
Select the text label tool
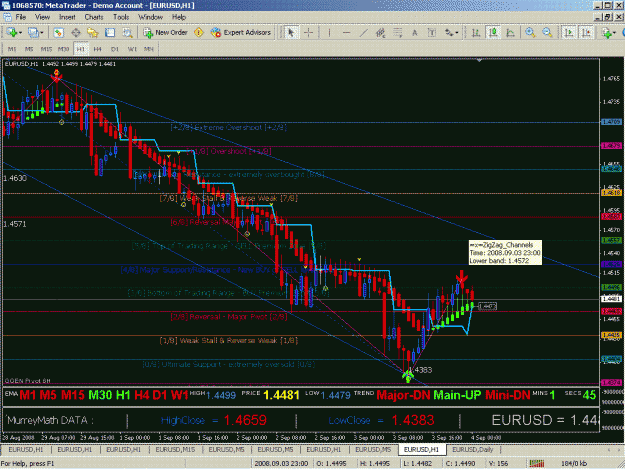click(x=432, y=33)
